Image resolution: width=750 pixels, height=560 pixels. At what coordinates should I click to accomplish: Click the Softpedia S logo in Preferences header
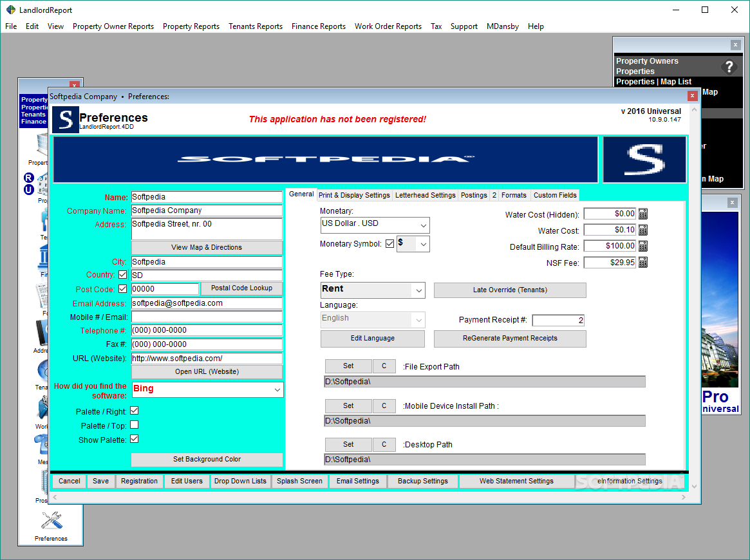tap(66, 120)
